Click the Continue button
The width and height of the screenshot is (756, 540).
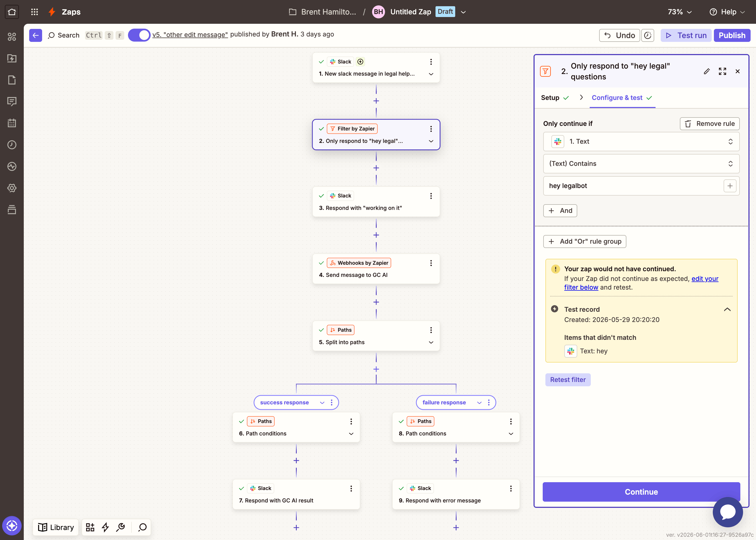[x=641, y=492]
